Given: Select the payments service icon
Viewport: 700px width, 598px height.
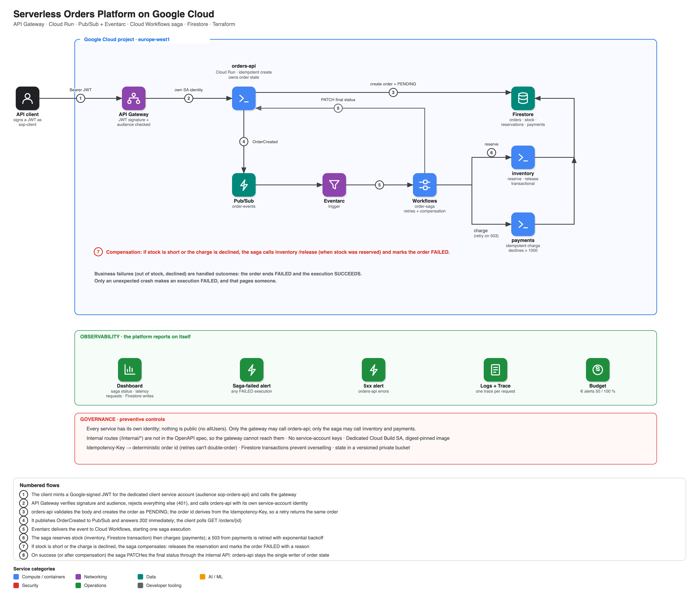Looking at the screenshot, I should 523,224.
